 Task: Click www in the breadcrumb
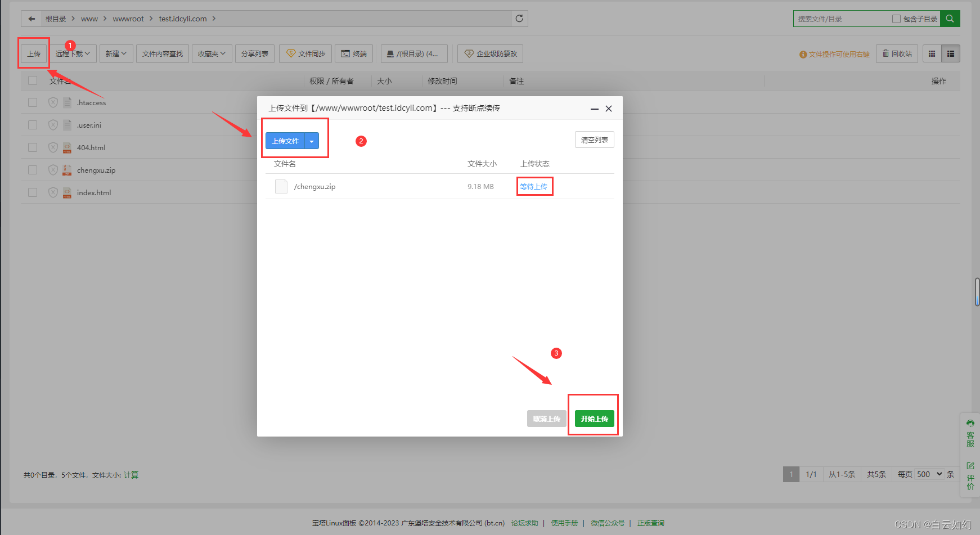[x=89, y=19]
